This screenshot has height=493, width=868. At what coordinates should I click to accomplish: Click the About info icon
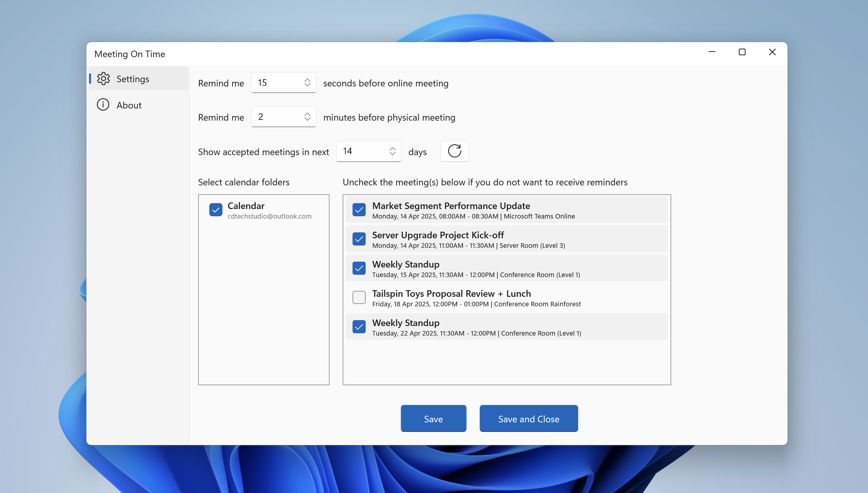pos(103,105)
